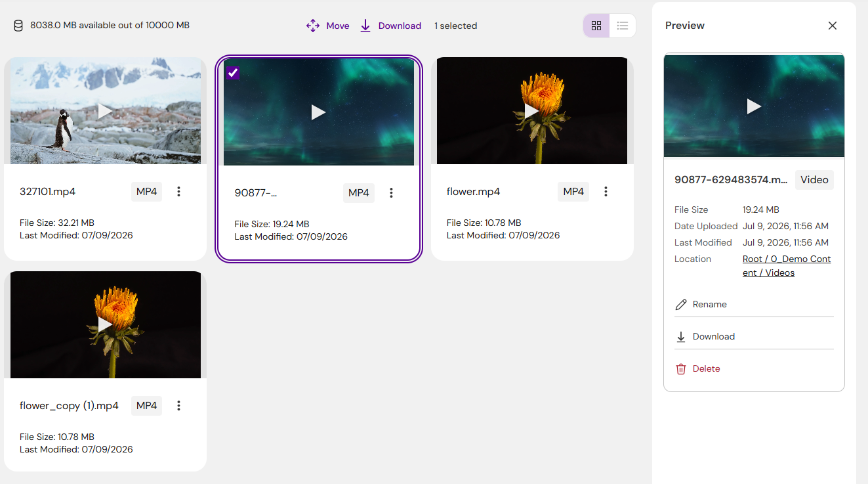Select the Rename option text
The width and height of the screenshot is (868, 484).
point(710,304)
